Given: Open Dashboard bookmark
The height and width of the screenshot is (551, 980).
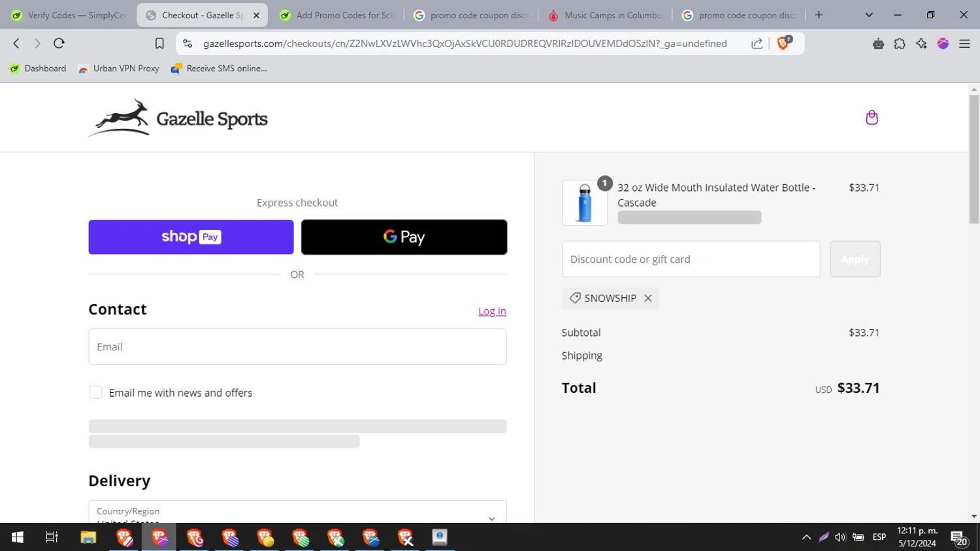Looking at the screenshot, I should pyautogui.click(x=38, y=68).
